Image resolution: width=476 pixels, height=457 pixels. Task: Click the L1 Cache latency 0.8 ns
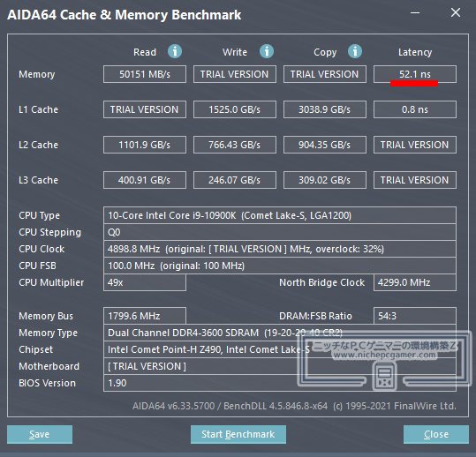[415, 109]
